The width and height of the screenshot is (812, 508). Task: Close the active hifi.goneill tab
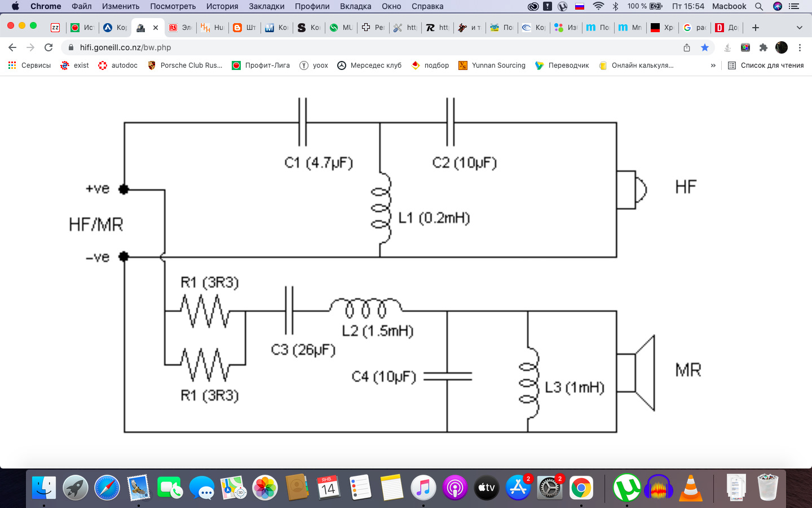(156, 27)
